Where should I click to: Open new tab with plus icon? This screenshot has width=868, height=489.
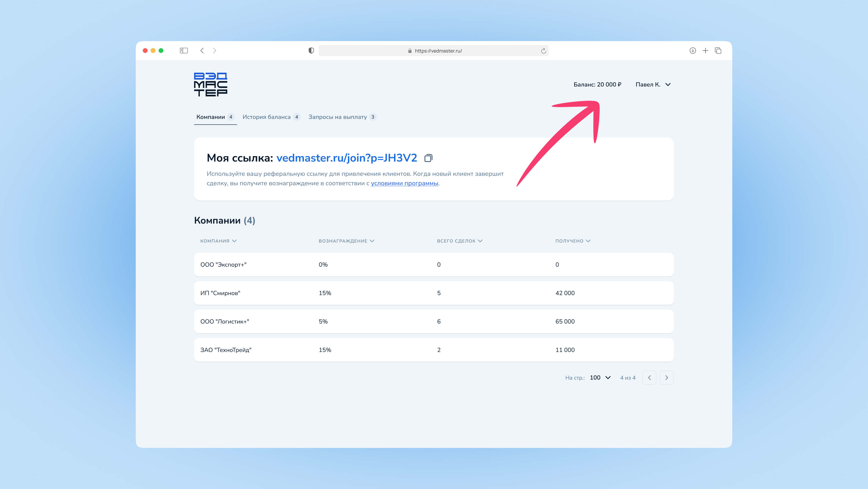pyautogui.click(x=705, y=51)
